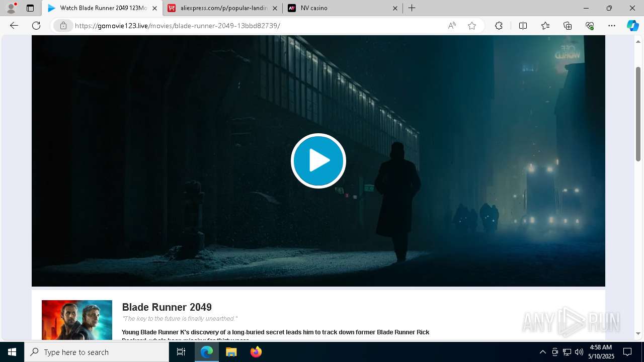Click the tagline "The key to the future is finally unearthed."
The height and width of the screenshot is (362, 644).
tap(180, 319)
